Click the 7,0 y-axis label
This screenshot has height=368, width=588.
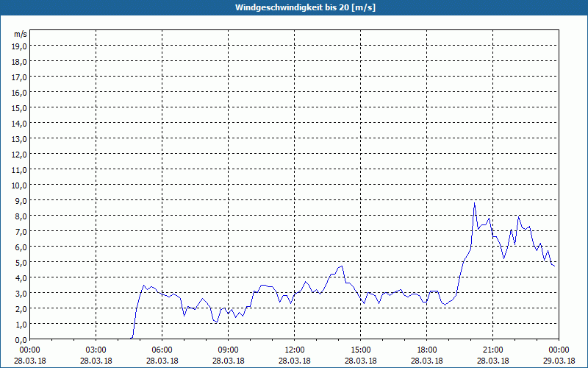22,232
